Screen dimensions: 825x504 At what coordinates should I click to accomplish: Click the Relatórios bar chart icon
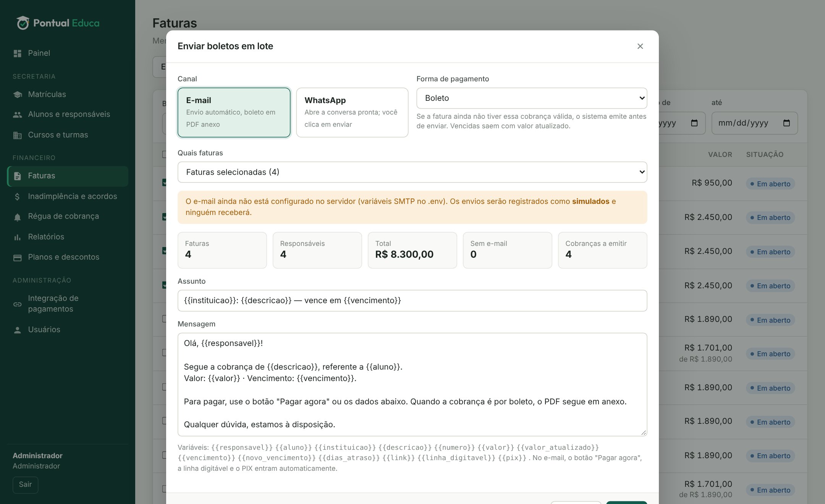tap(17, 237)
